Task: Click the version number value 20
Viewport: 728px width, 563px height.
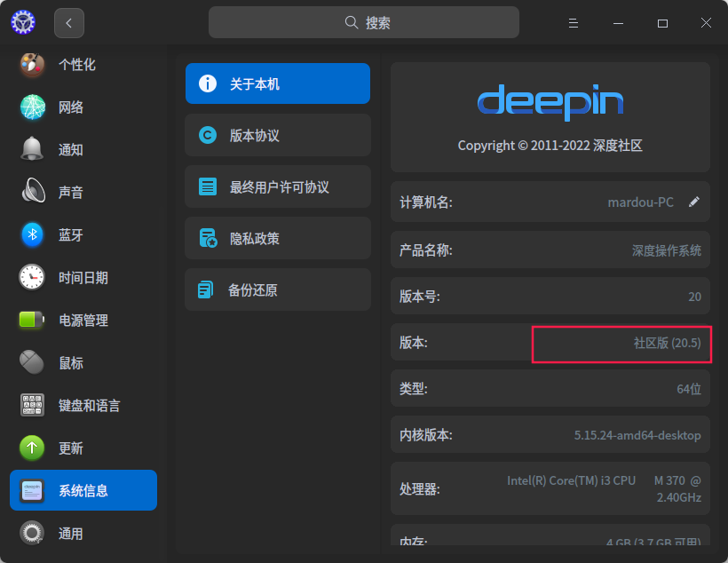Action: coord(694,297)
